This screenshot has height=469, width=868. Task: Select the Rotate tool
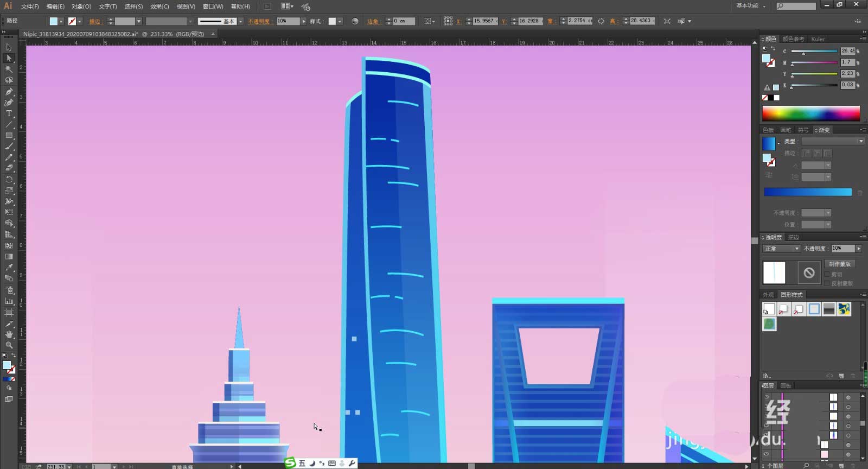pos(9,179)
